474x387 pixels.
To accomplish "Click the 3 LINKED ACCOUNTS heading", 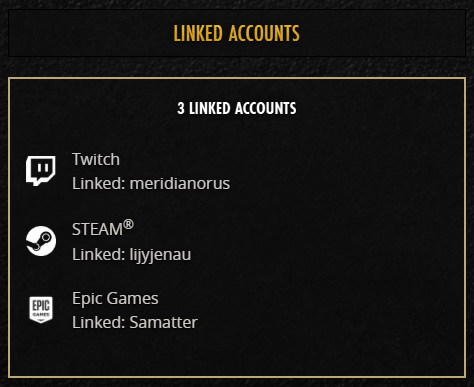I will pos(237,108).
